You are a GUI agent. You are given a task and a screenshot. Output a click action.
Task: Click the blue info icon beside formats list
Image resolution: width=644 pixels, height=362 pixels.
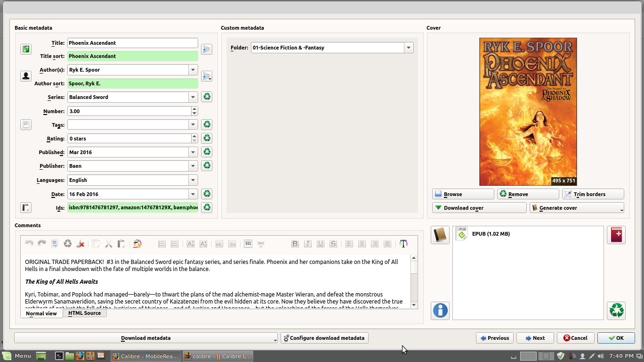pyautogui.click(x=440, y=311)
